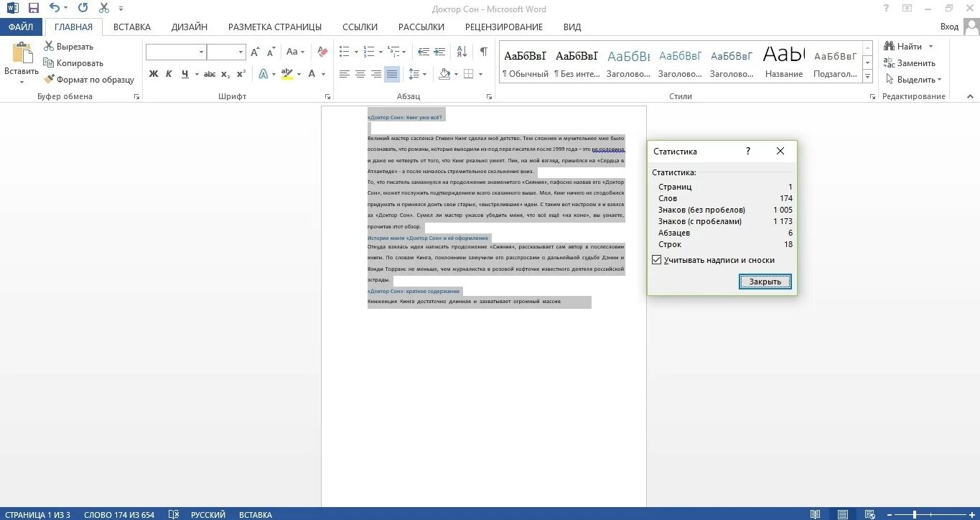Open the ФАЙЛ tab
Viewport: 980px width, 520px height.
(x=22, y=27)
